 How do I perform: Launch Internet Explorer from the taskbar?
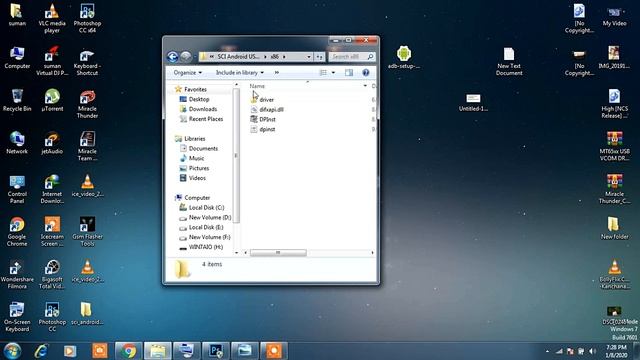point(41,351)
